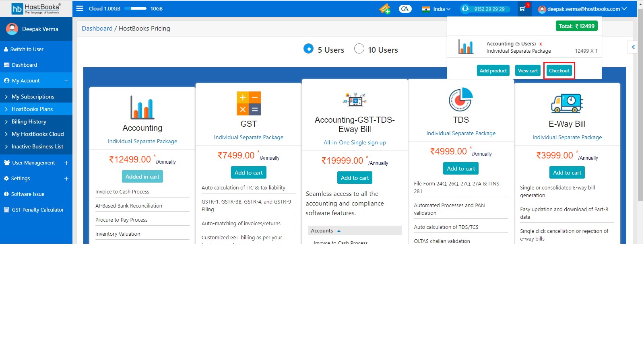Image resolution: width=644 pixels, height=362 pixels.
Task: Click 'AI-Based Bank Reconciliation' feature text
Action: point(129,206)
